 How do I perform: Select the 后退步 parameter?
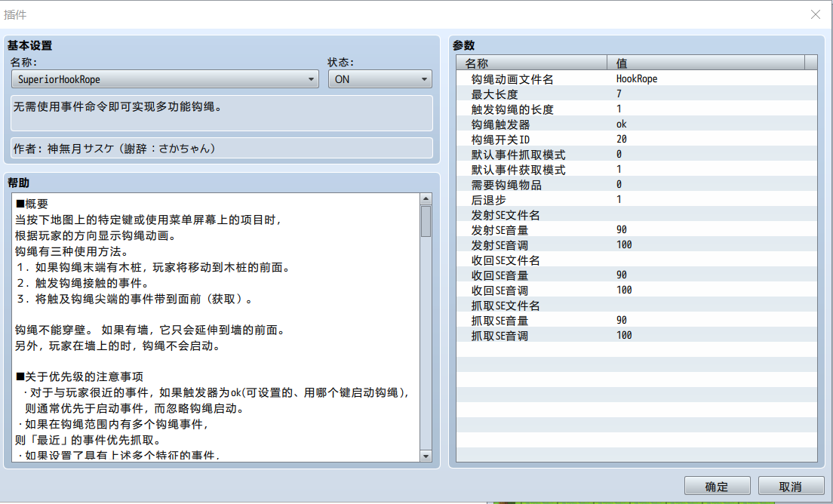coord(636,200)
